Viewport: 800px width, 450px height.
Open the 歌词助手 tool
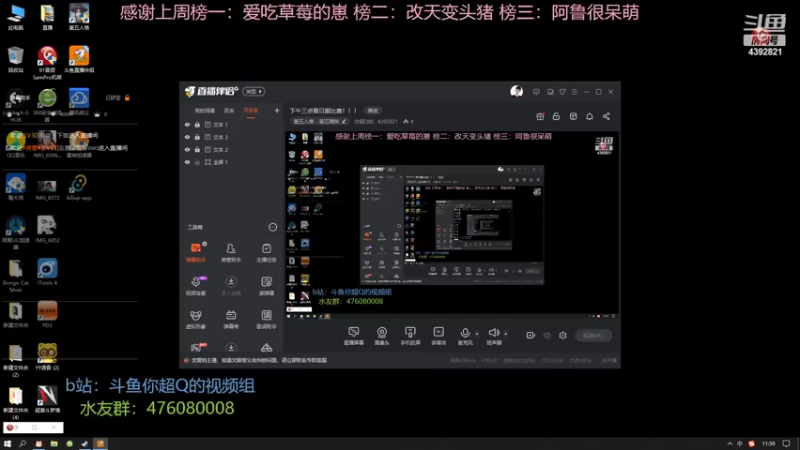(266, 319)
